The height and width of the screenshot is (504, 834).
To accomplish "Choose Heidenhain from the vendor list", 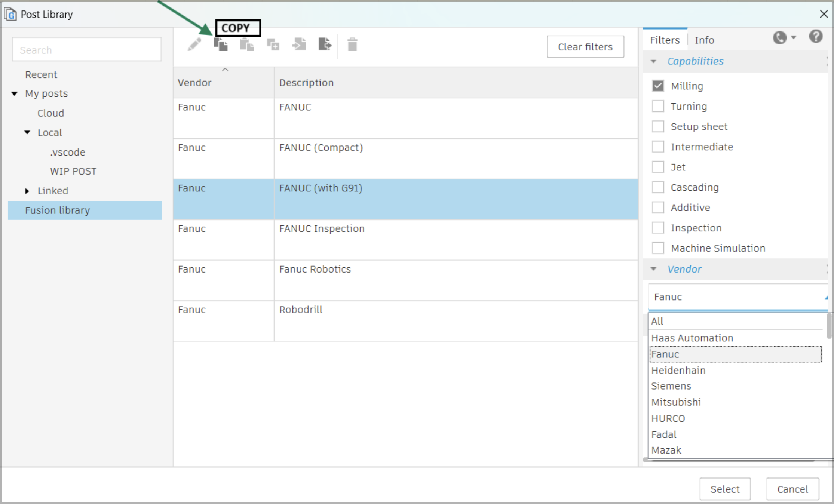I will click(x=678, y=370).
